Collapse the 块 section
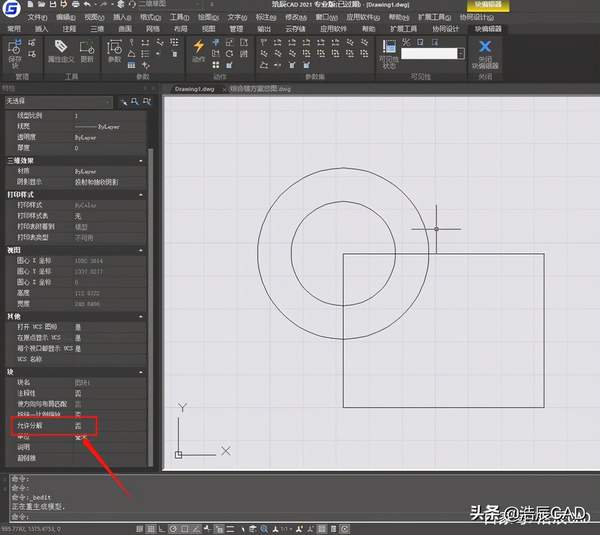600x535 pixels. (x=141, y=372)
